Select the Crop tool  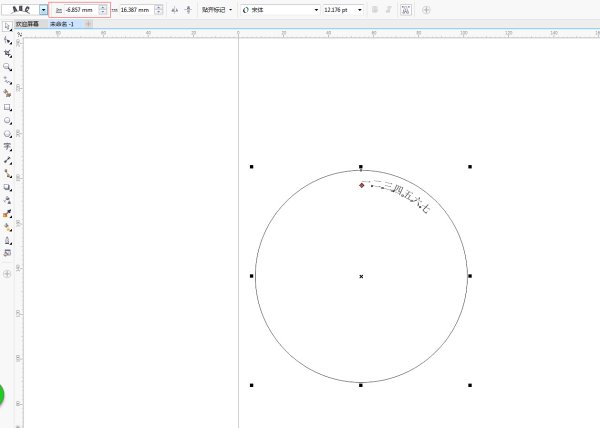tap(7, 54)
